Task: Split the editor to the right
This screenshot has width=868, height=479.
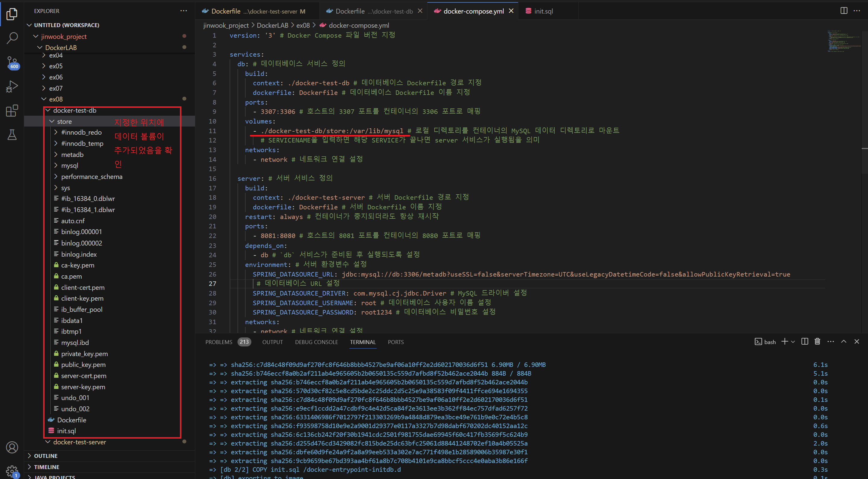Action: click(844, 11)
